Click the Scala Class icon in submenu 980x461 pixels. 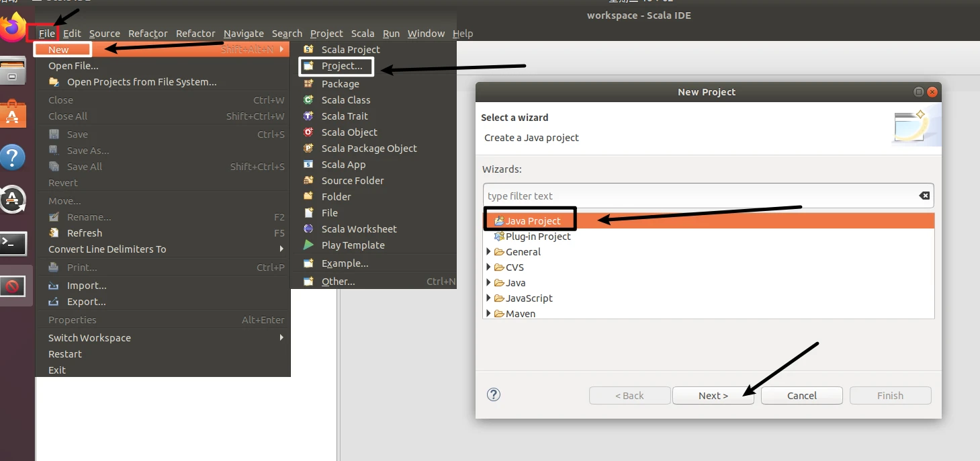pyautogui.click(x=308, y=100)
